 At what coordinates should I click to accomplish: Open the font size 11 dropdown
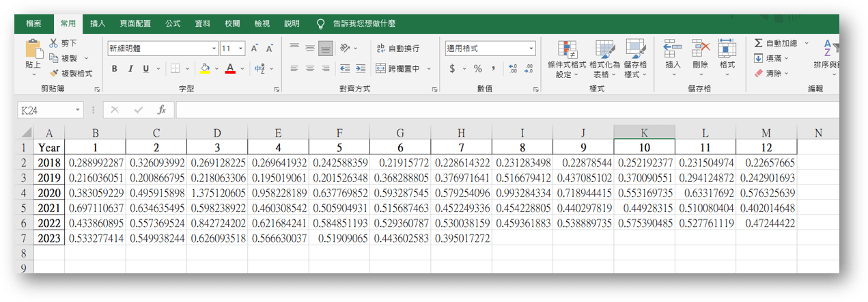241,49
